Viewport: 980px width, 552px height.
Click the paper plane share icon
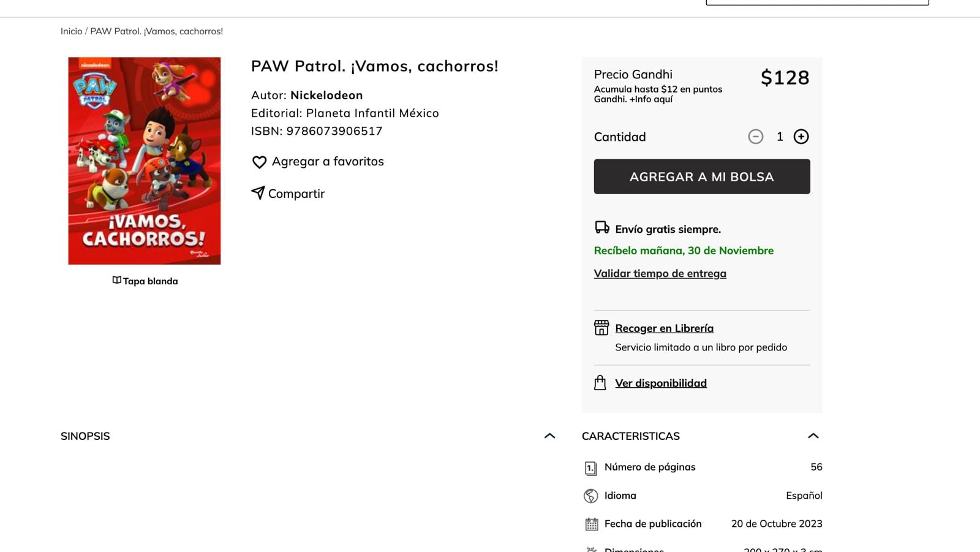258,193
